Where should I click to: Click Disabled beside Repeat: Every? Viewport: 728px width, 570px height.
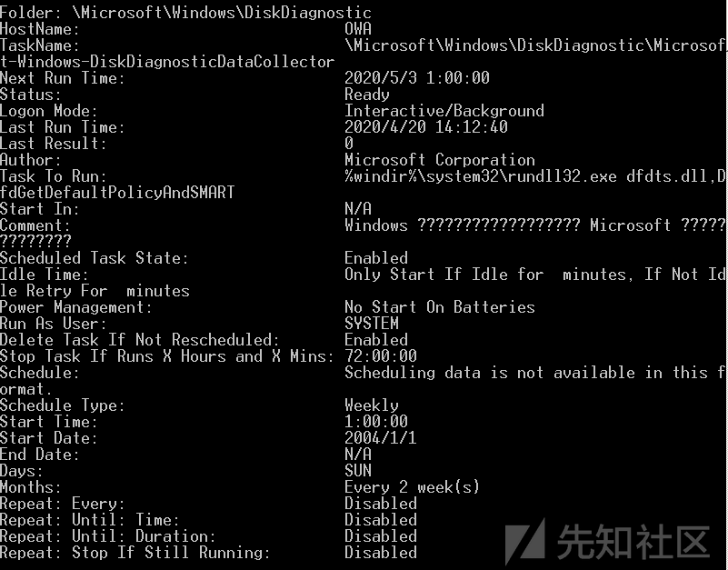pos(381,503)
